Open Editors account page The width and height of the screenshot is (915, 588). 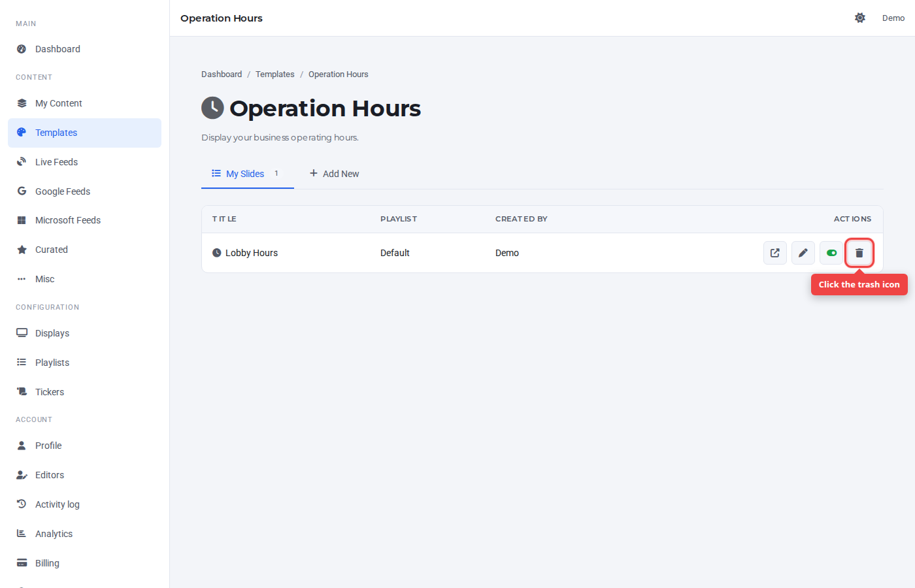[x=84, y=475]
